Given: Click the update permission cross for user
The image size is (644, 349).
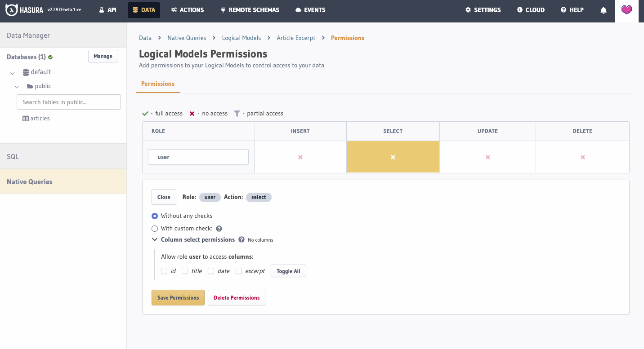Looking at the screenshot, I should point(488,157).
